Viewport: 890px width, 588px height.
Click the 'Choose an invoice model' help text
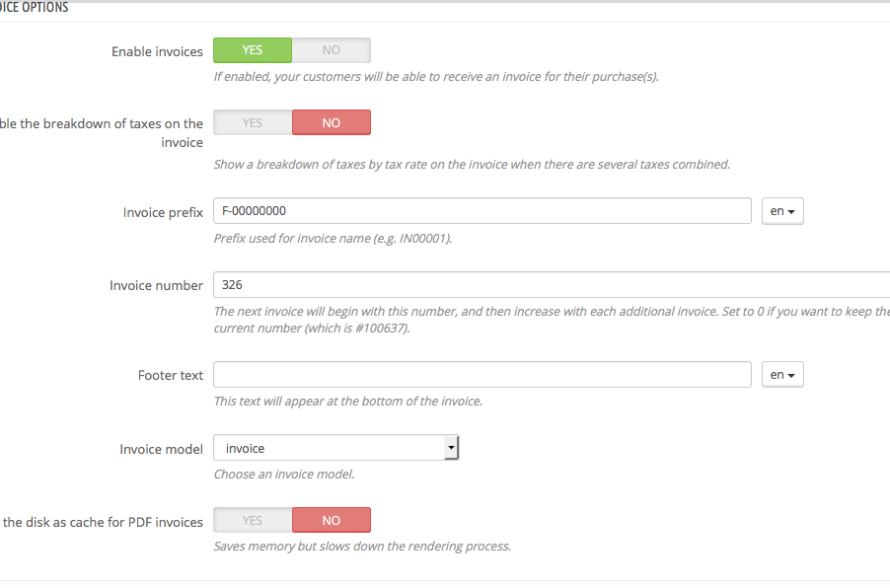283,475
